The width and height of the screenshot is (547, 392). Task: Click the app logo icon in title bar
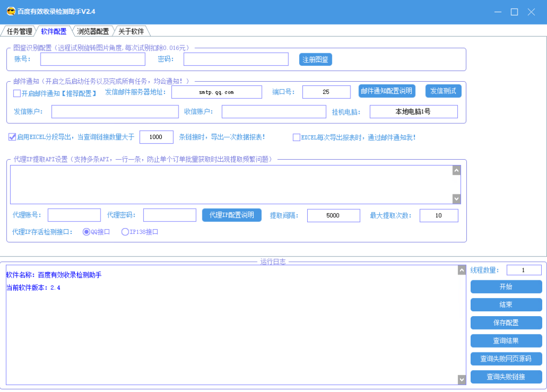click(x=11, y=11)
